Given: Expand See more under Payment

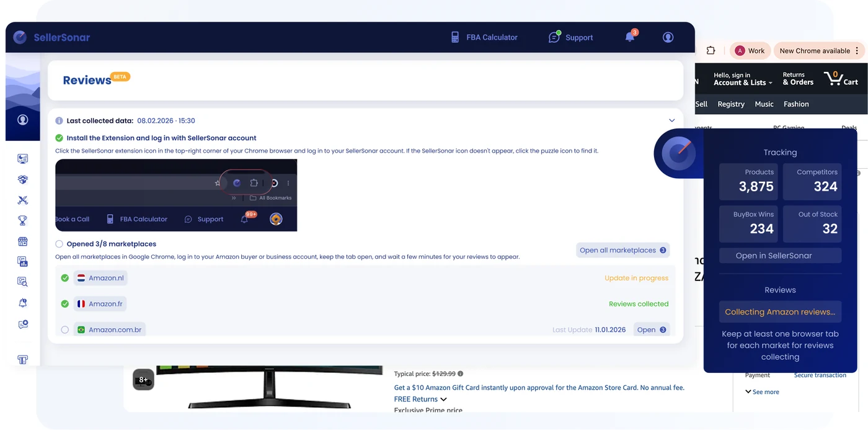Looking at the screenshot, I should pyautogui.click(x=762, y=392).
